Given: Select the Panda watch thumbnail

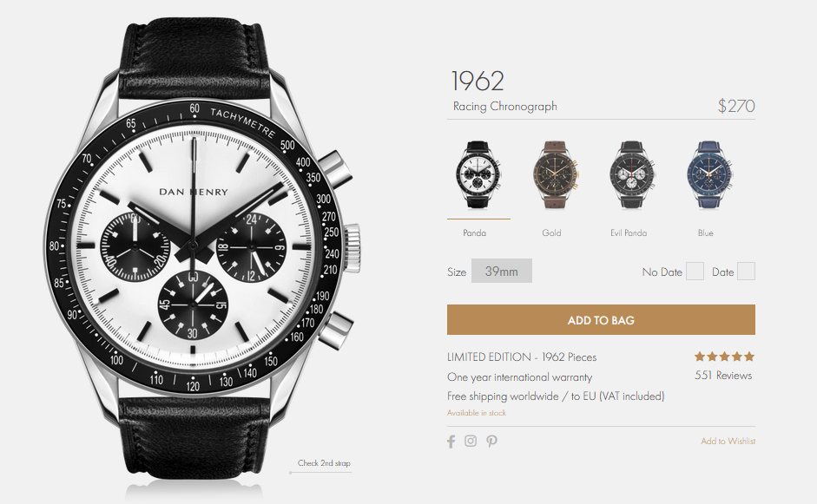Looking at the screenshot, I should 478,175.
